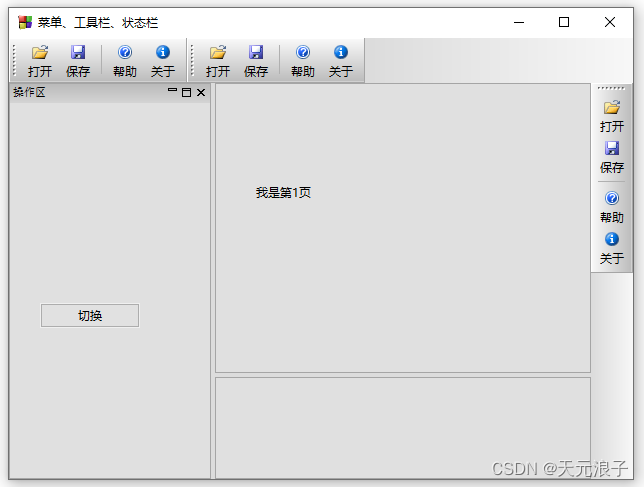Click the 我是第1页 page label
Screen dimensions: 644x487
[x=283, y=193]
